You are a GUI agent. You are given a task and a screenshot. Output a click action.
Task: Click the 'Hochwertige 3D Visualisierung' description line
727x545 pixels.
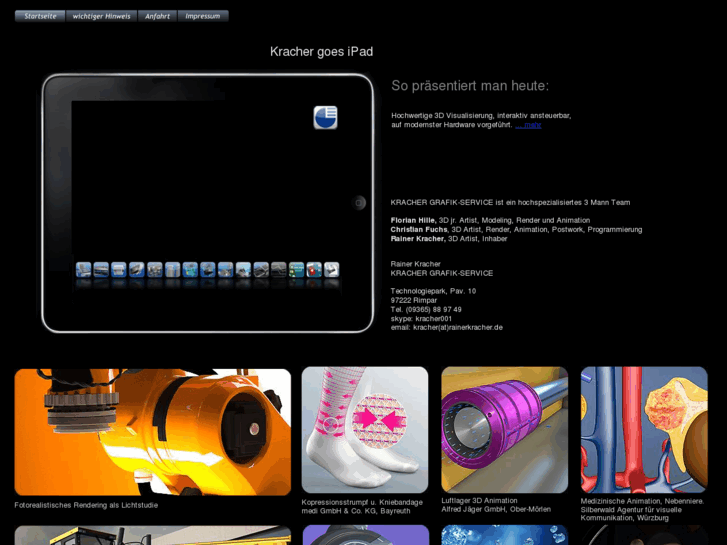481,115
